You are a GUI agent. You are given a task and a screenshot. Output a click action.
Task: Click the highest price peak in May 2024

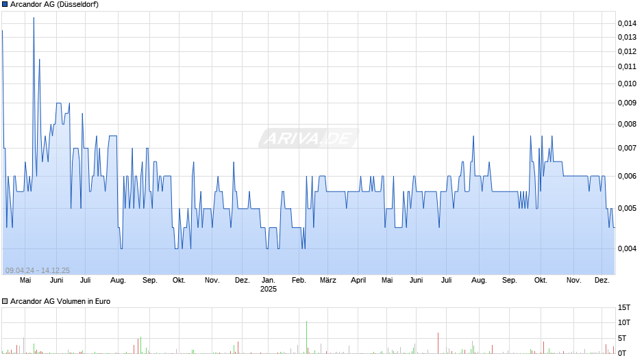[x=34, y=18]
